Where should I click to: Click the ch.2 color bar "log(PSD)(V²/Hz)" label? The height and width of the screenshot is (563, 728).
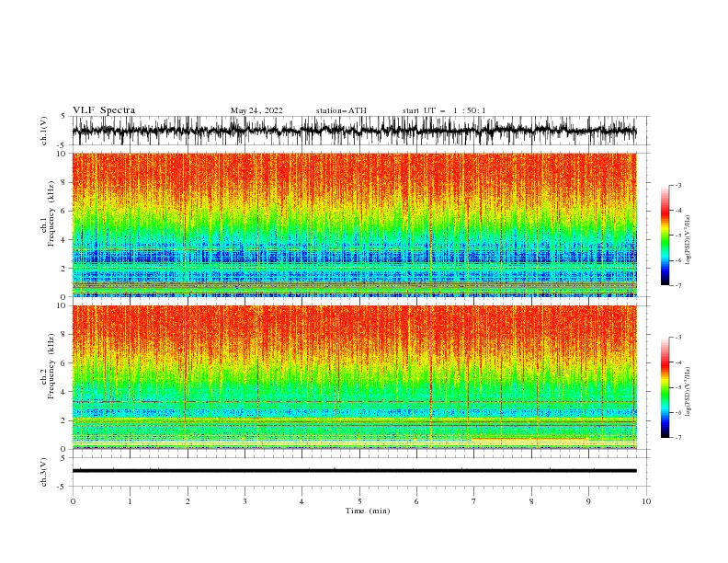point(688,392)
